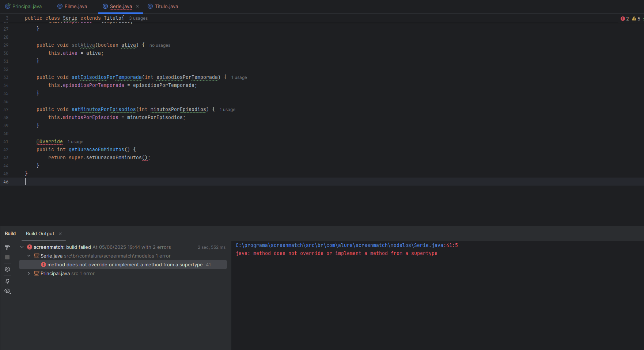Viewport: 644px width, 350px height.
Task: Click the rebuild hammer icon in Build panel
Action: point(7,248)
